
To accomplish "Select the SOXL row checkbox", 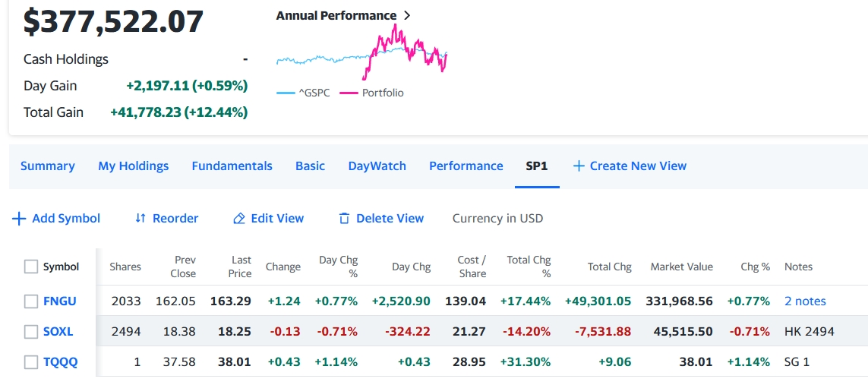I will tap(31, 332).
